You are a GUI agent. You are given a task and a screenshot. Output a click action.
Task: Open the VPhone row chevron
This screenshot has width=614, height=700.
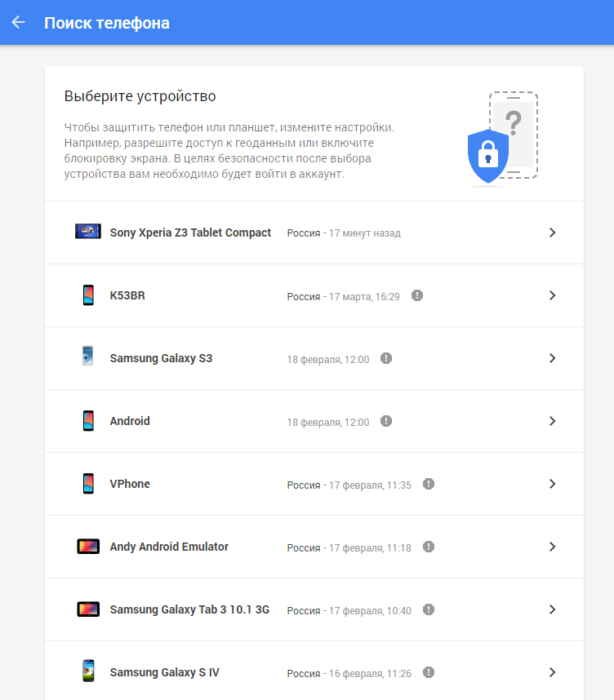552,484
